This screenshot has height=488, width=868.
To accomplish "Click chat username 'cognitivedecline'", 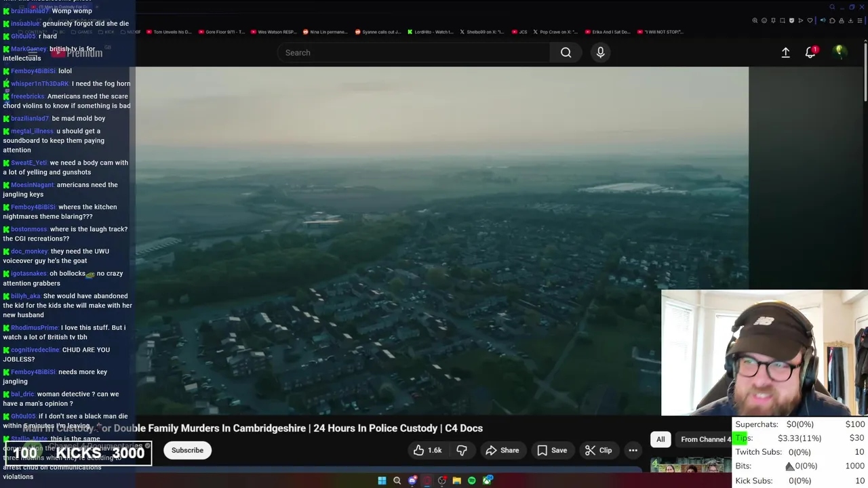I will coord(35,350).
